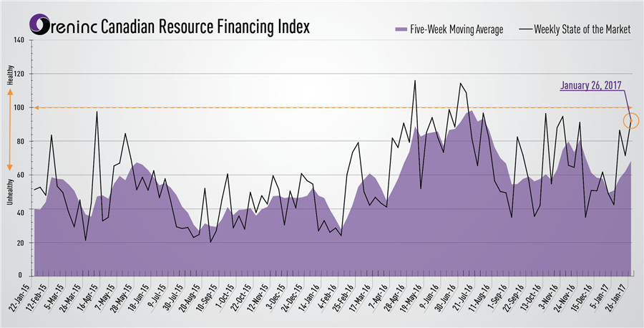The width and height of the screenshot is (644, 328).
Task: Click the purple Five-Week Moving Average legend swatch
Action: pos(400,29)
